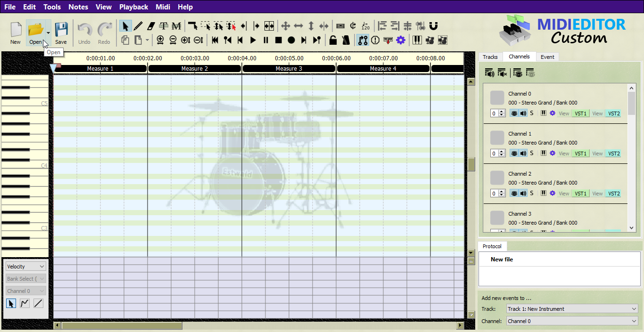644x332 pixels.
Task: Click the copy icon in toolbar
Action: 125,40
